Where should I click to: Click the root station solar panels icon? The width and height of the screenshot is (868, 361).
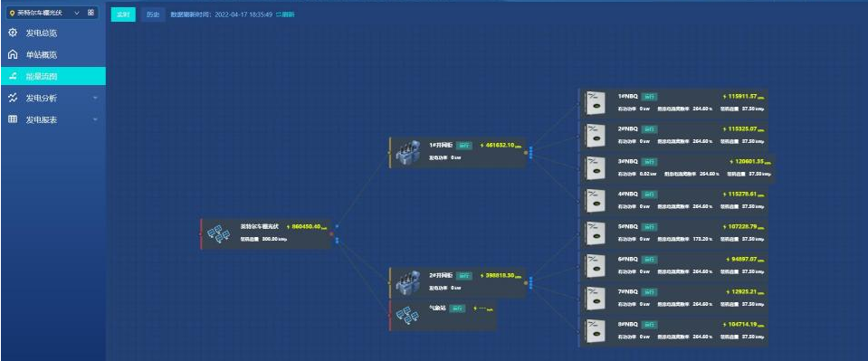tap(218, 233)
